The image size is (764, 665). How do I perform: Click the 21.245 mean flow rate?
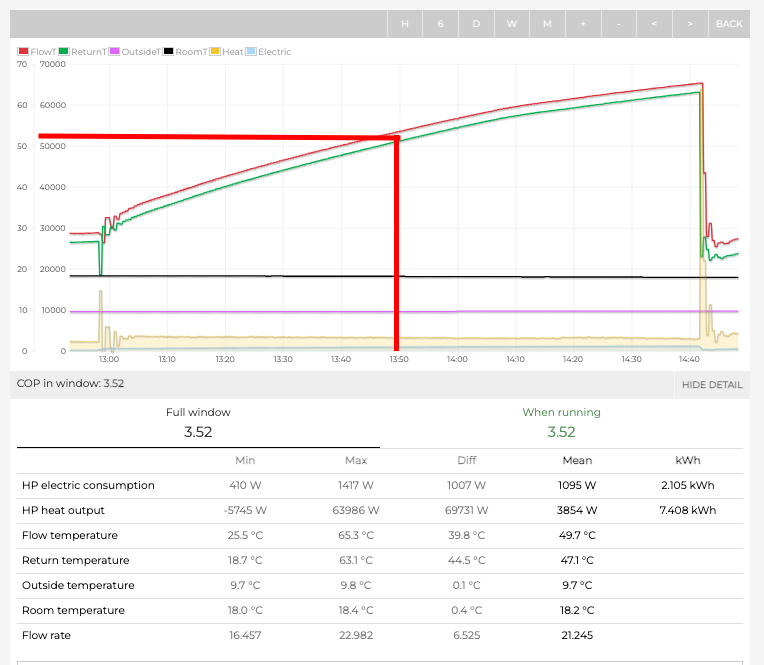[577, 635]
